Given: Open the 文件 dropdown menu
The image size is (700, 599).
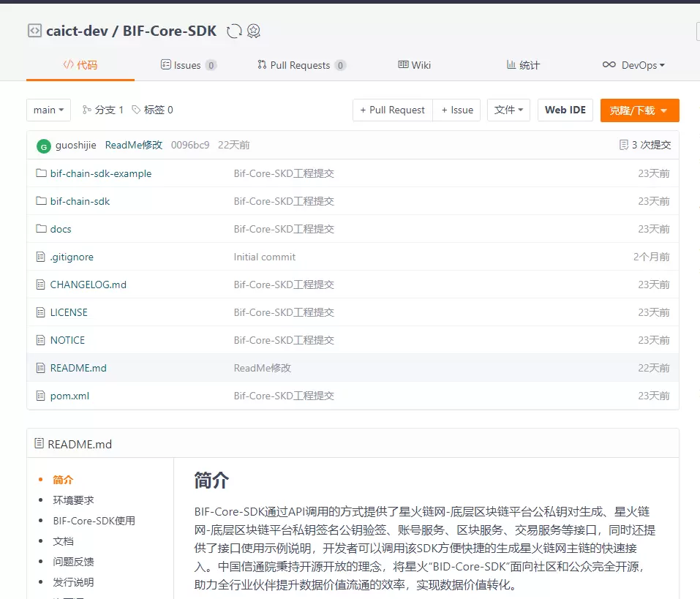Looking at the screenshot, I should coord(508,110).
